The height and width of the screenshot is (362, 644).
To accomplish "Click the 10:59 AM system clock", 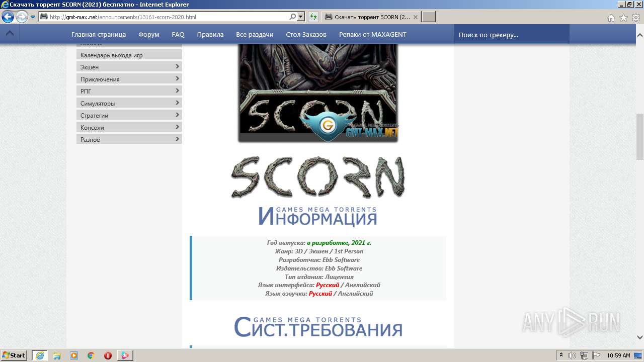I will 619,355.
